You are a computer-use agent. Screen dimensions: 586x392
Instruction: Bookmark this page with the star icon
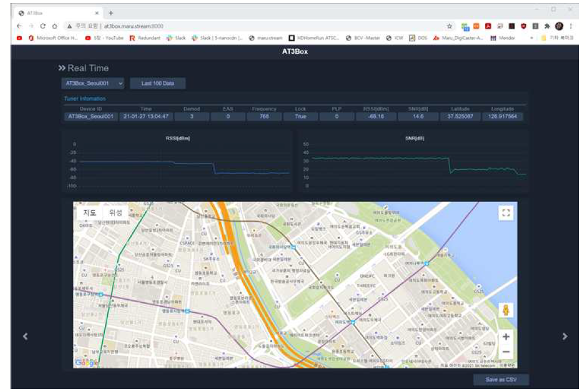point(449,26)
